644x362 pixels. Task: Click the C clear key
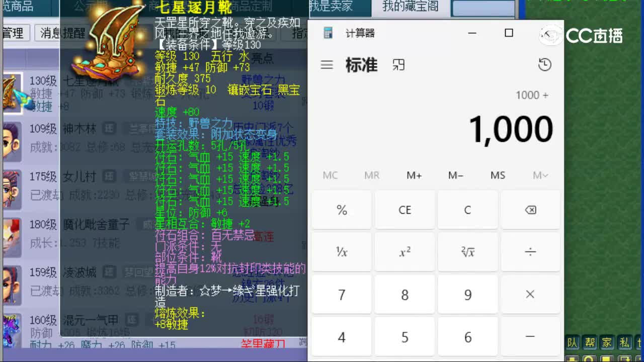467,210
